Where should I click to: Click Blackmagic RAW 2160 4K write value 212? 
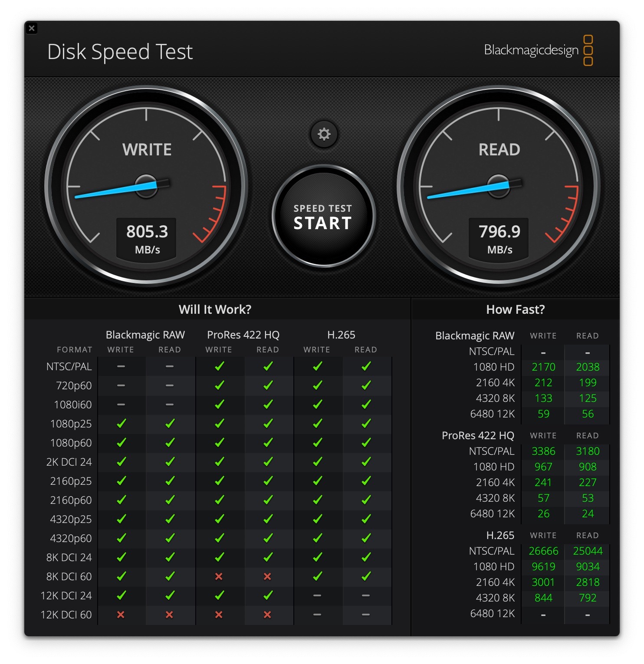(543, 383)
